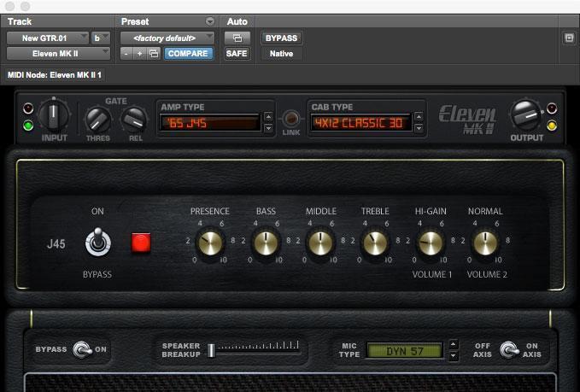This screenshot has height=392, width=580.
Task: Click the OUTPUT level knob
Action: [525, 114]
